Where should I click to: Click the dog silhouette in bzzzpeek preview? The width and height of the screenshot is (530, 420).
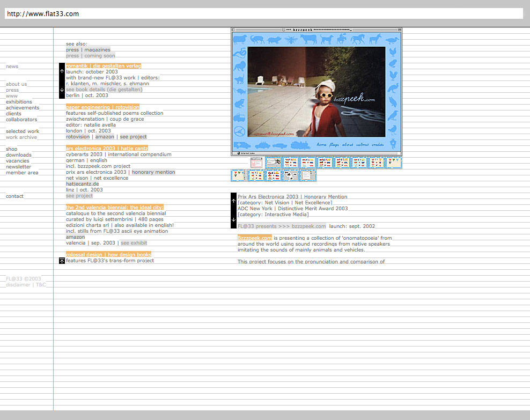click(327, 40)
